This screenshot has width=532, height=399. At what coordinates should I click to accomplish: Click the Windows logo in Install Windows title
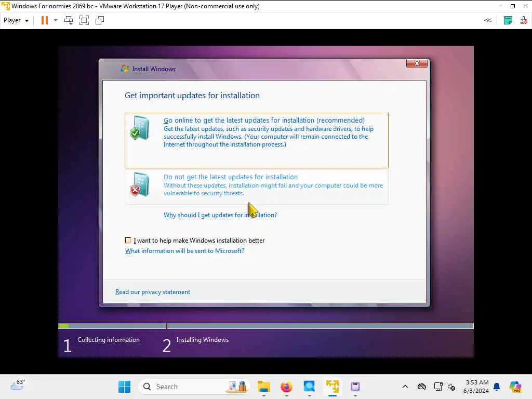125,69
